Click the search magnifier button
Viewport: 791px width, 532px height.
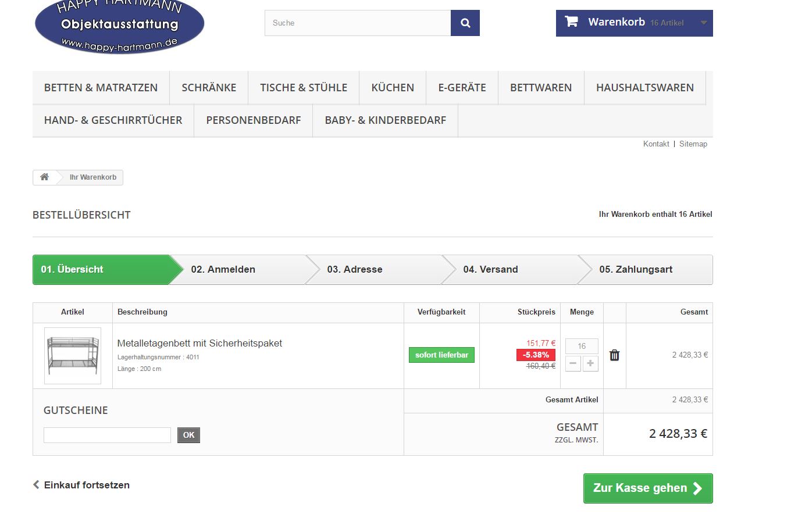coord(465,23)
